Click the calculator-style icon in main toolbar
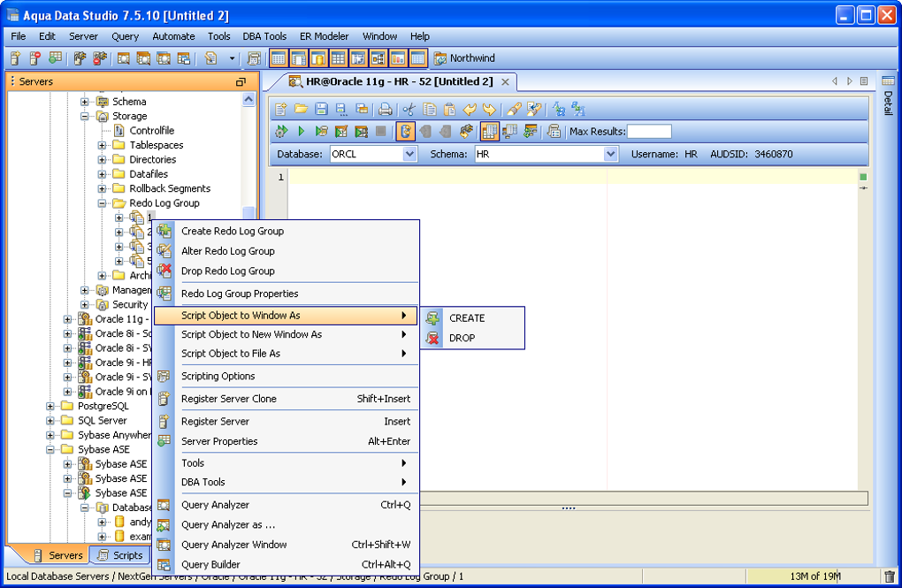The width and height of the screenshot is (902, 588). 254,58
